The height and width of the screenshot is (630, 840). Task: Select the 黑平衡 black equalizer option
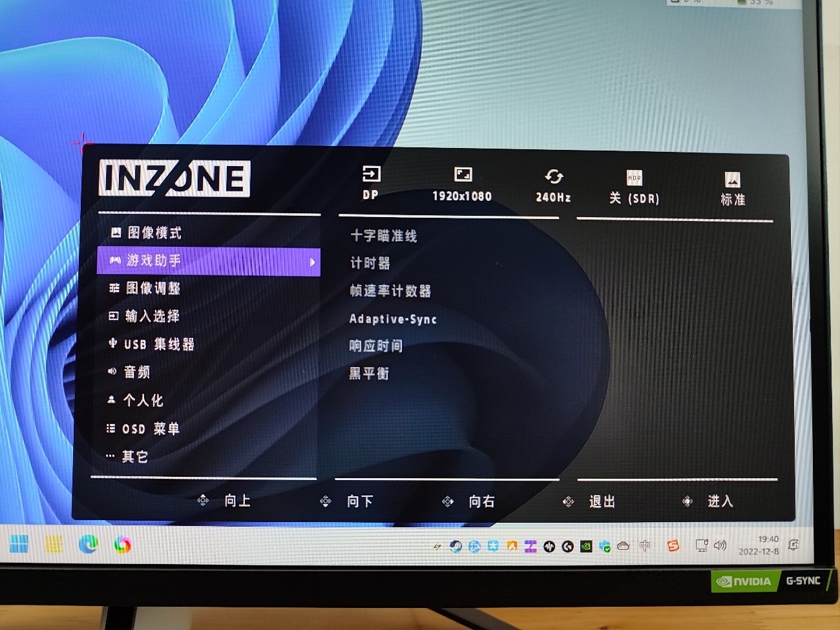369,373
